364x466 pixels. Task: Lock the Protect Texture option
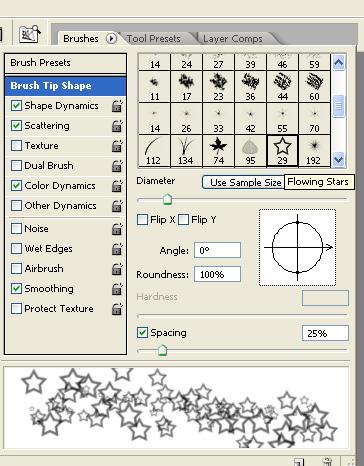point(117,309)
